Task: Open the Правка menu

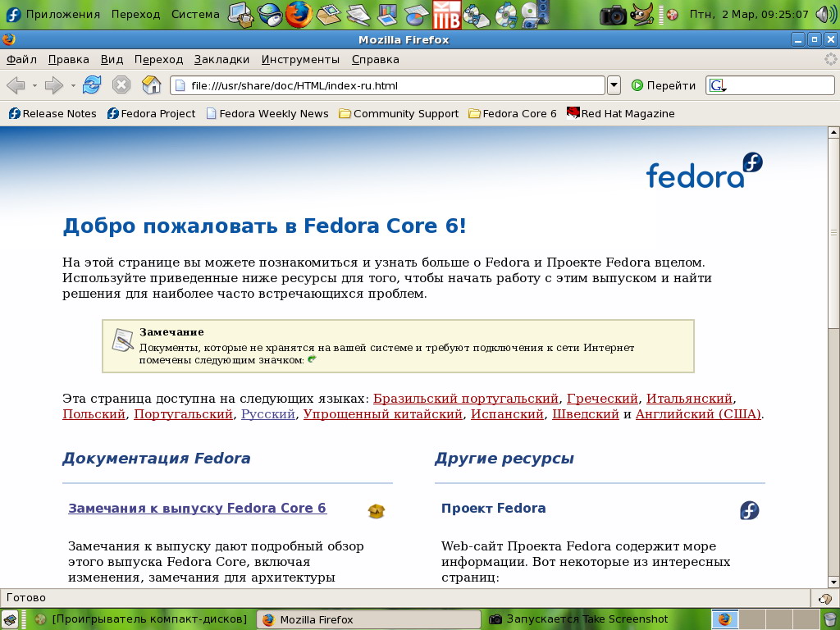Action: [x=69, y=59]
